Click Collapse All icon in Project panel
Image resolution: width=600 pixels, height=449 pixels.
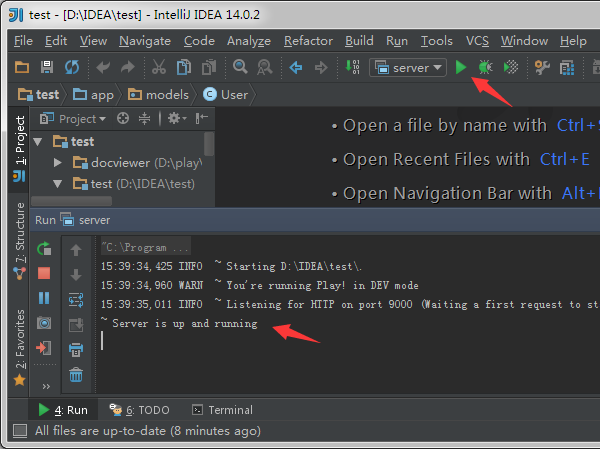click(144, 118)
